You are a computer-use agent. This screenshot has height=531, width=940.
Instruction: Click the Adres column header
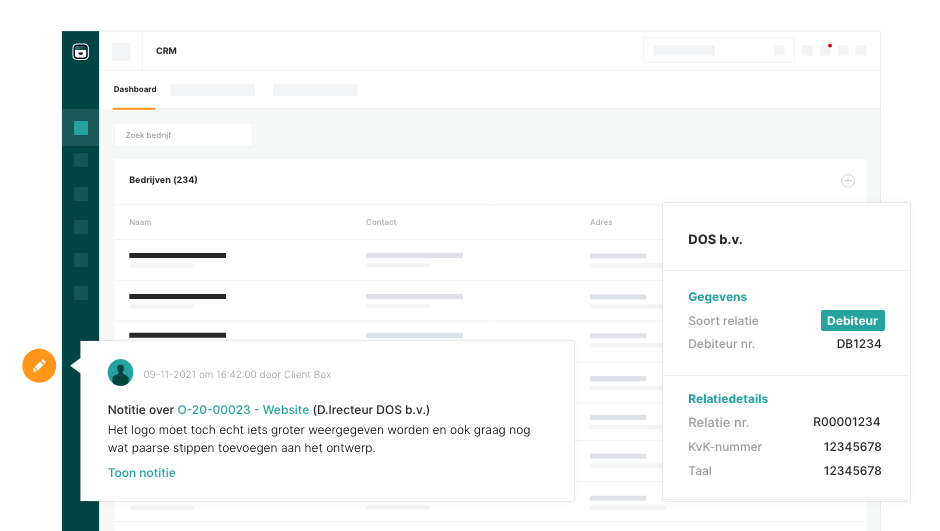601,222
